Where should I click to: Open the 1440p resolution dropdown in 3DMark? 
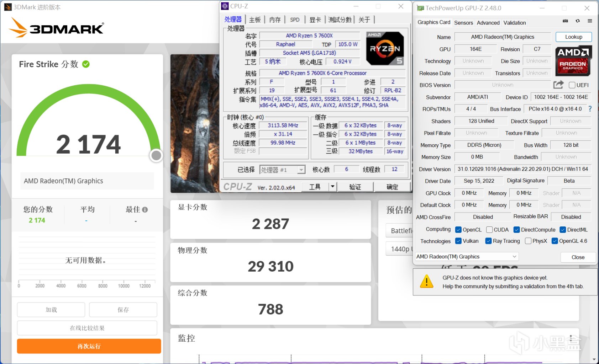[x=399, y=249]
